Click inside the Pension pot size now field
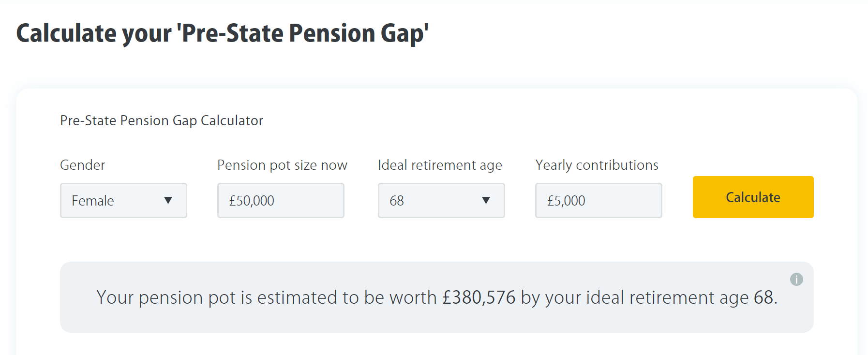This screenshot has width=868, height=355. [x=281, y=200]
